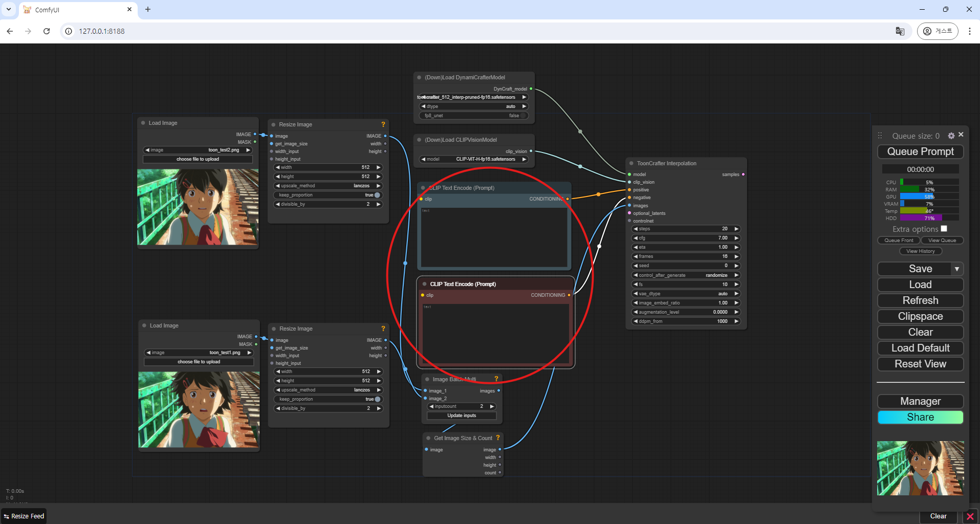Click choose file to upload for toon_test2.png
The height and width of the screenshot is (524, 980).
point(198,159)
